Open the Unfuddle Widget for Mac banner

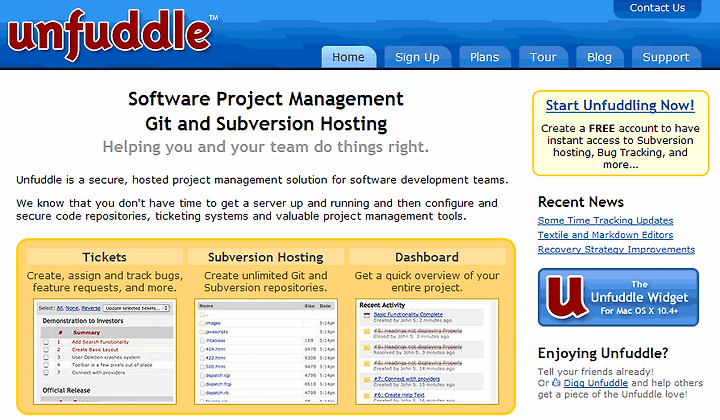pyautogui.click(x=618, y=297)
